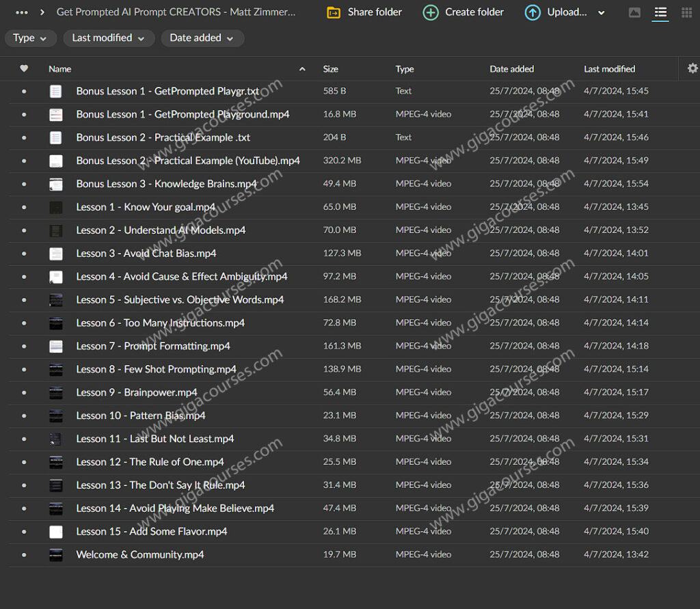Open the Date added filter dropdown

click(202, 38)
